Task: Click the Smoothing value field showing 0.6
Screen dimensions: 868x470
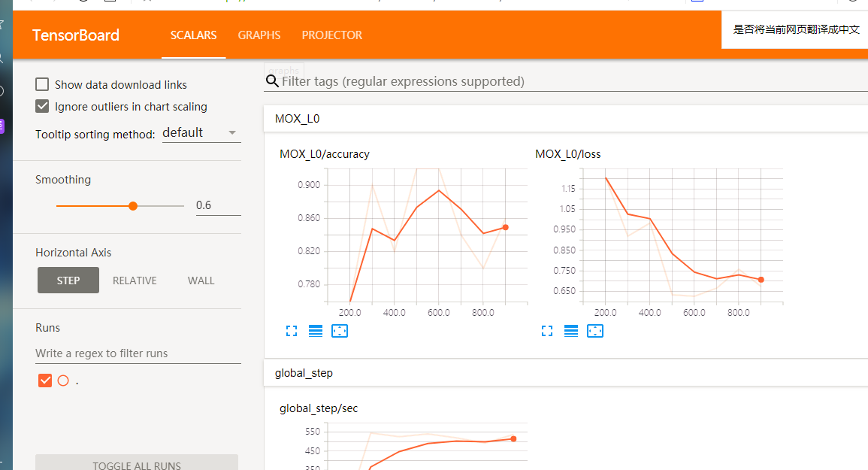Action: click(x=218, y=205)
